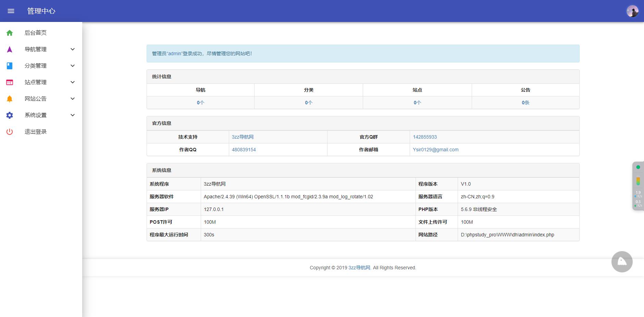Image resolution: width=644 pixels, height=317 pixels.
Task: Click the 技术支持 label cell
Action: [188, 137]
